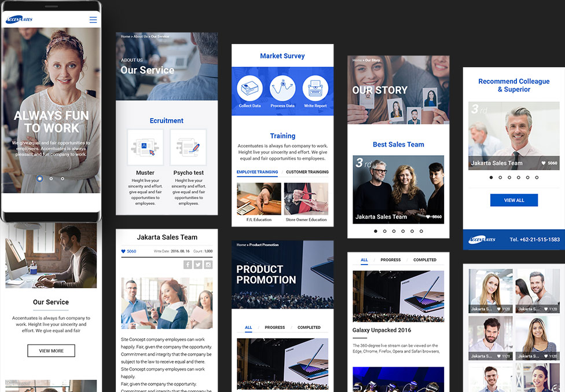Viewport: 565px width, 392px height.
Task: Jump to last dot under Best Sales Team
Action: 421,231
